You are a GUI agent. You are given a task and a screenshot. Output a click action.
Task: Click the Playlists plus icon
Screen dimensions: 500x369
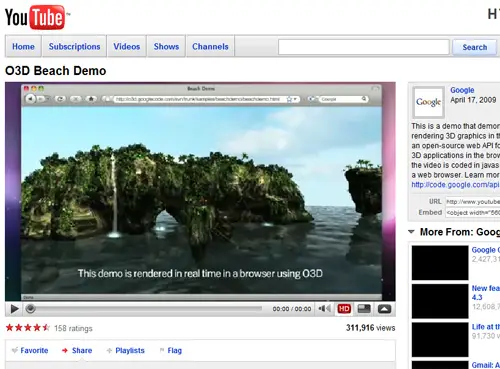click(x=109, y=350)
